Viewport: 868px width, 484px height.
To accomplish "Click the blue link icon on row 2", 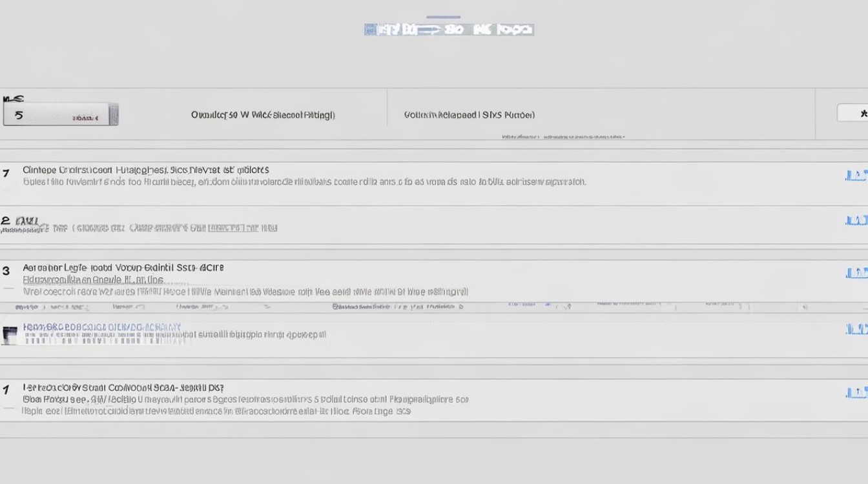I will coord(856,221).
